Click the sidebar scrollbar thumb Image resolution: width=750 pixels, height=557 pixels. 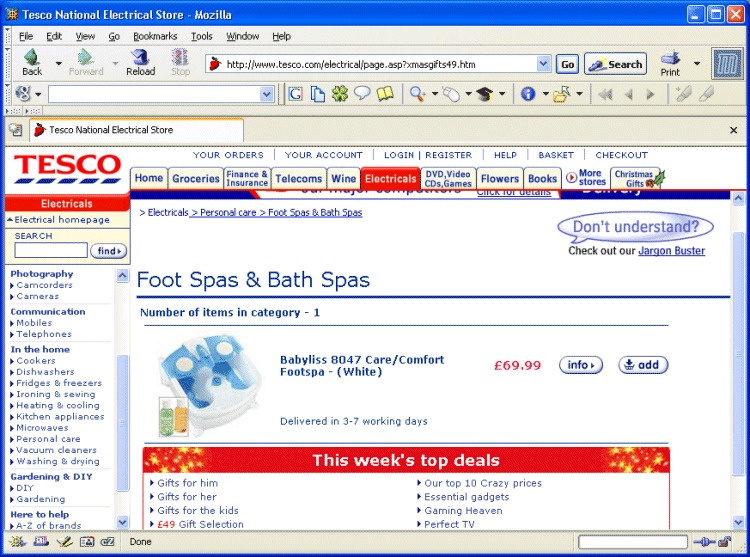(x=122, y=423)
